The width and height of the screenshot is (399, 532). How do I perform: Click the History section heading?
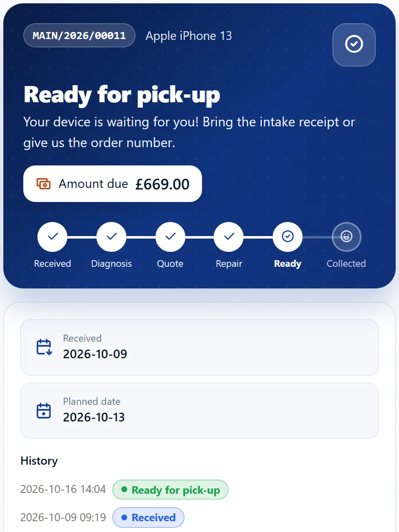[39, 461]
